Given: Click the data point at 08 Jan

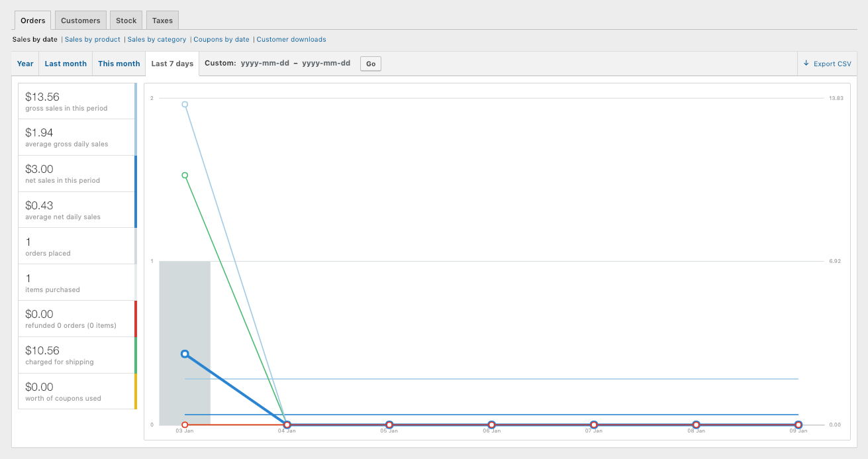Looking at the screenshot, I should [x=696, y=425].
